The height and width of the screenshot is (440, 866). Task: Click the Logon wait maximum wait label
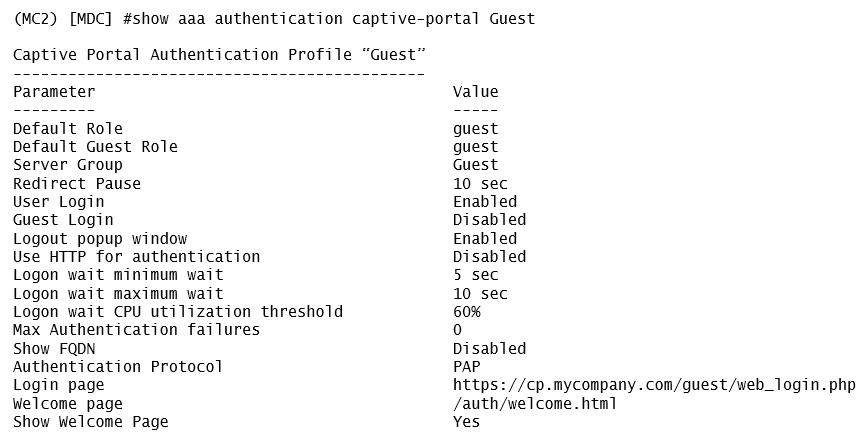[x=118, y=294]
